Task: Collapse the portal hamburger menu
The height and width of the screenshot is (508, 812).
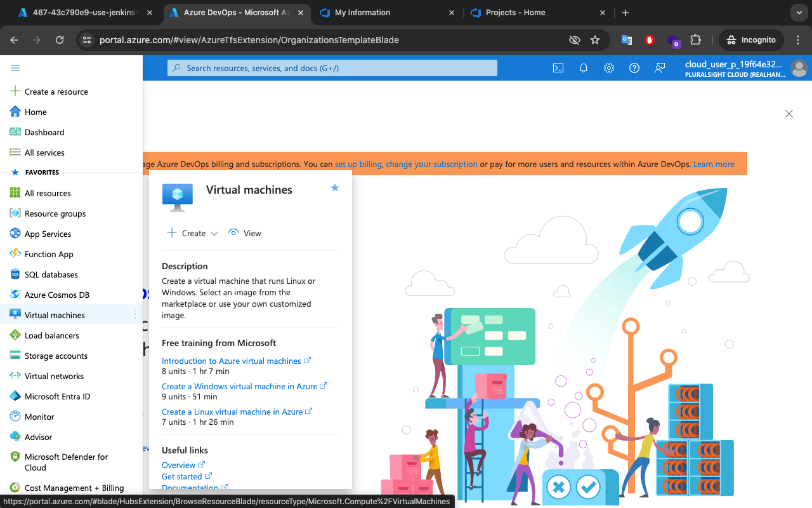Action: [15, 68]
